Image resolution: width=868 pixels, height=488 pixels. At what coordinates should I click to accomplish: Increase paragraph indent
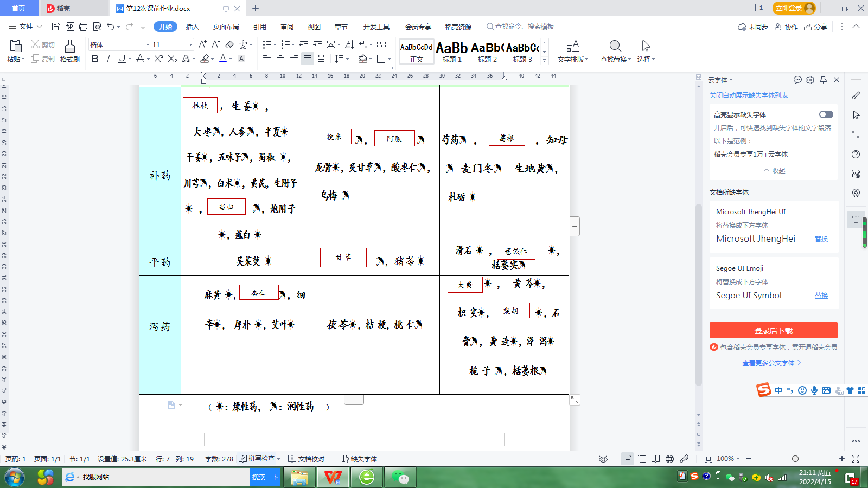click(317, 44)
